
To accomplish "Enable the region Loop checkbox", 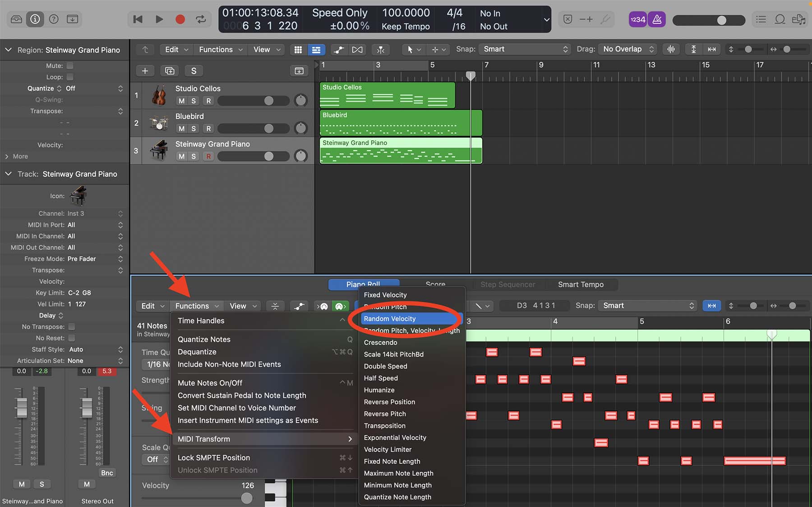I will click(70, 77).
